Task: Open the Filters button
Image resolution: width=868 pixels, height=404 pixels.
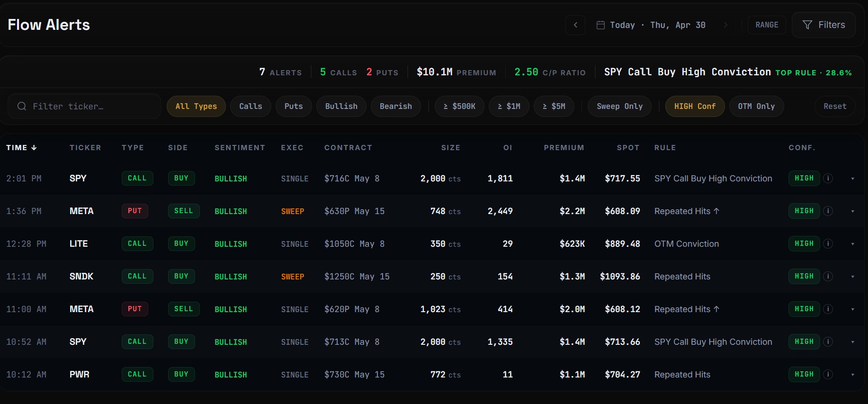Action: (x=823, y=25)
